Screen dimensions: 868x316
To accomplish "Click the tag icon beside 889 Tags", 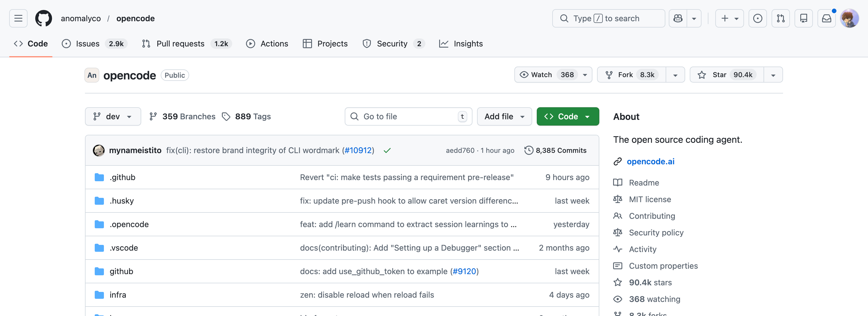I will (x=226, y=116).
